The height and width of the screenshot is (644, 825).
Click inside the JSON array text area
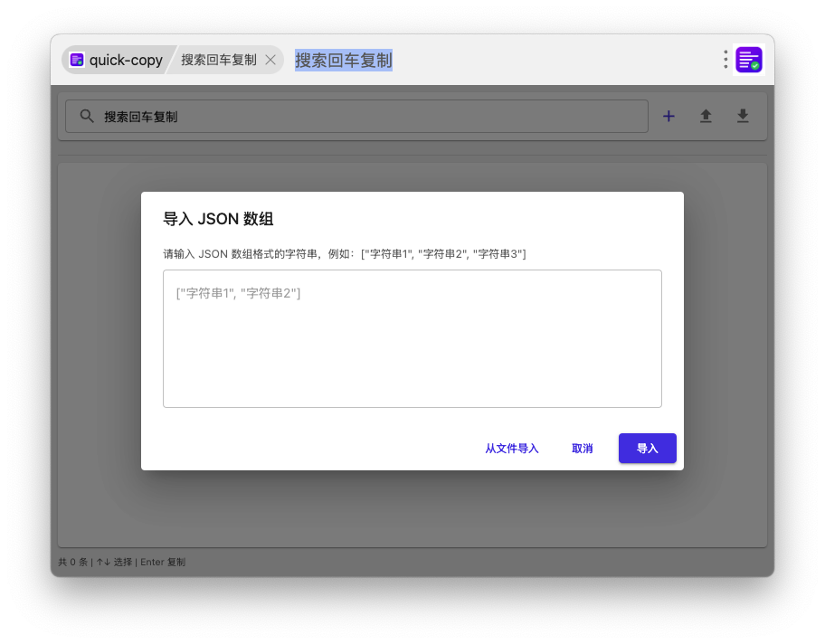point(412,348)
